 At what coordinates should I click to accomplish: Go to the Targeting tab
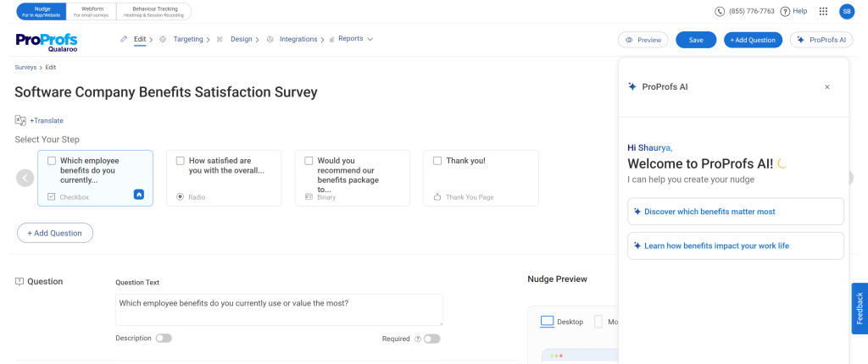(188, 39)
